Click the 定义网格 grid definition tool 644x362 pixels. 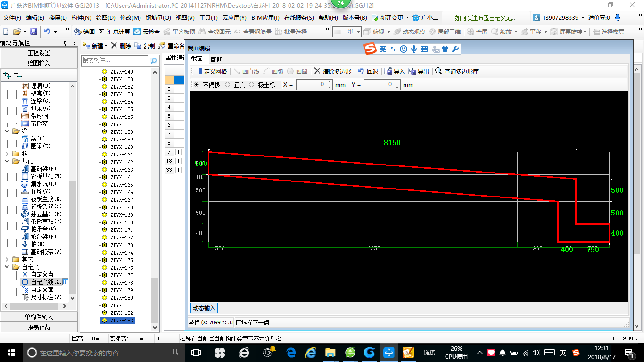211,71
